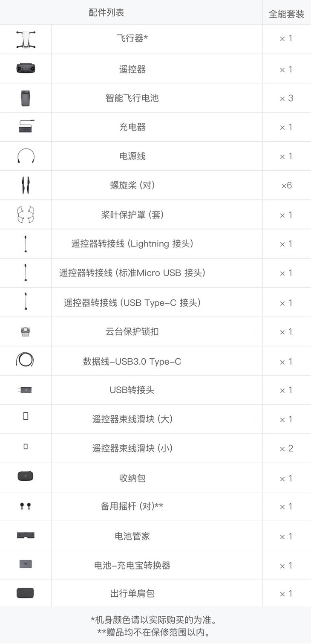Click the remote controller icon
Screen dimensions: 311x644
point(26,69)
